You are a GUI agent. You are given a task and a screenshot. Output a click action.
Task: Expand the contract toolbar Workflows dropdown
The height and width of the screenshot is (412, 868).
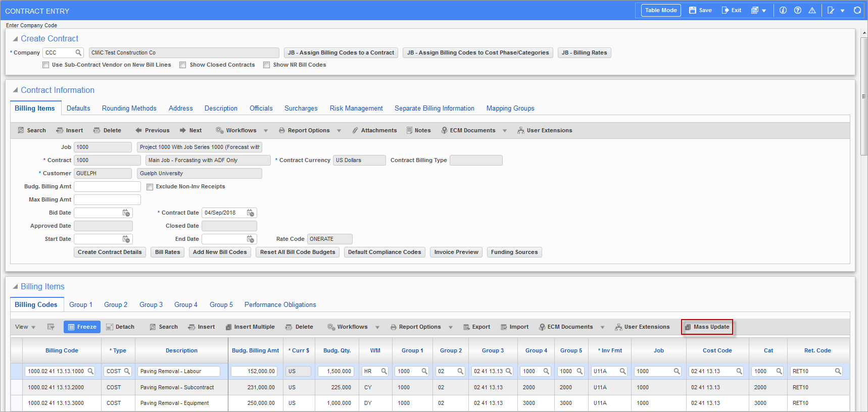click(x=266, y=131)
